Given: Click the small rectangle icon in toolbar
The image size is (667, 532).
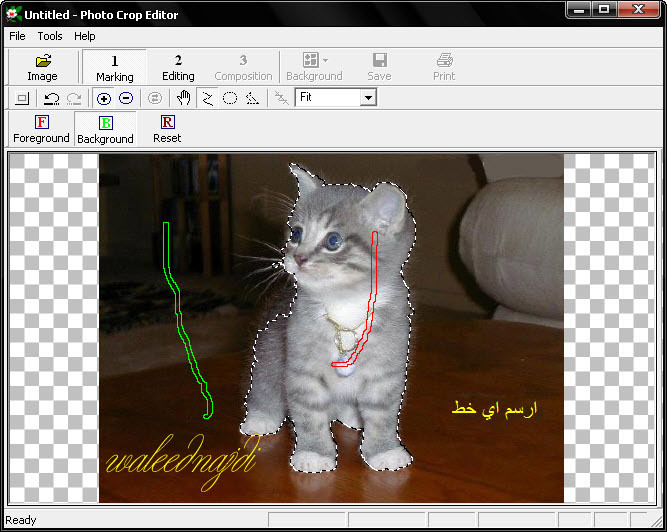Looking at the screenshot, I should click(22, 98).
